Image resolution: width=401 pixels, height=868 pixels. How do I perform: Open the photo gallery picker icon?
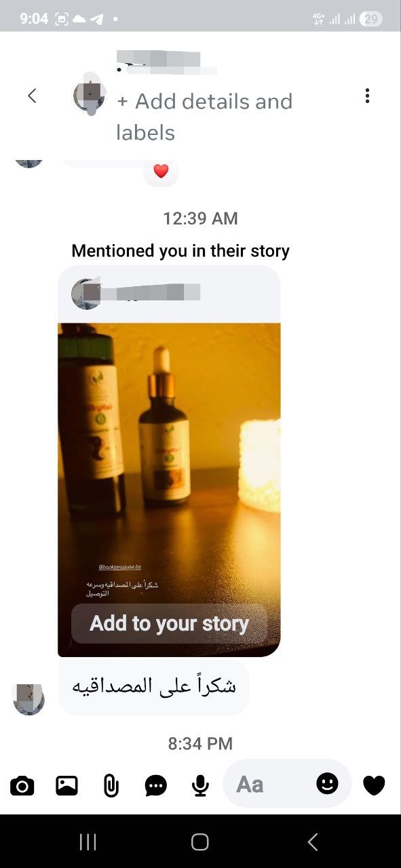pyautogui.click(x=66, y=786)
